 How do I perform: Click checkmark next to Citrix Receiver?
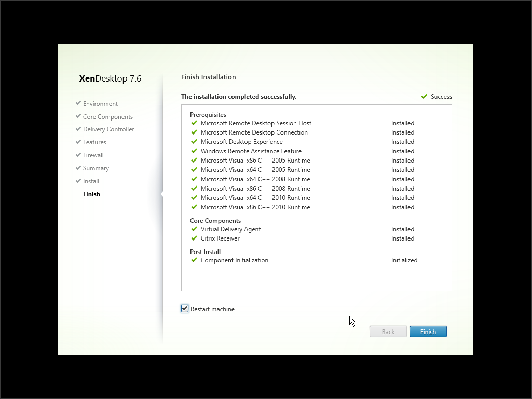click(x=194, y=238)
